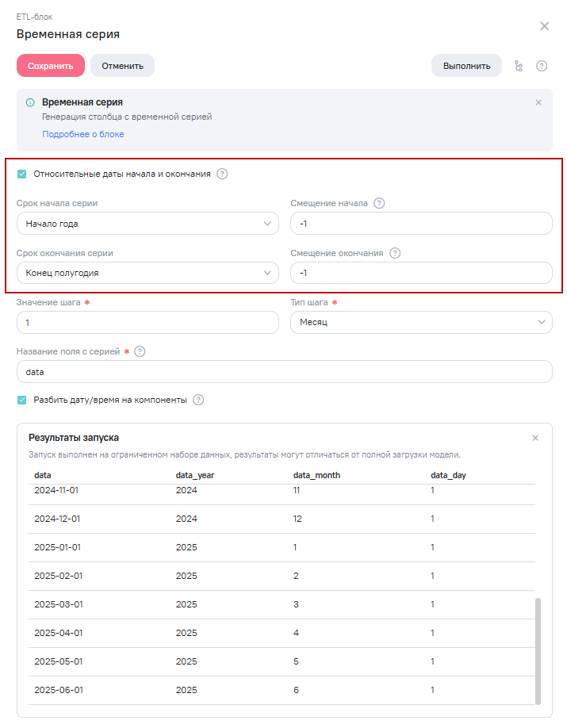Dismiss the Временная серия info banner
Image resolution: width=567 pixels, height=728 pixels.
coord(538,102)
